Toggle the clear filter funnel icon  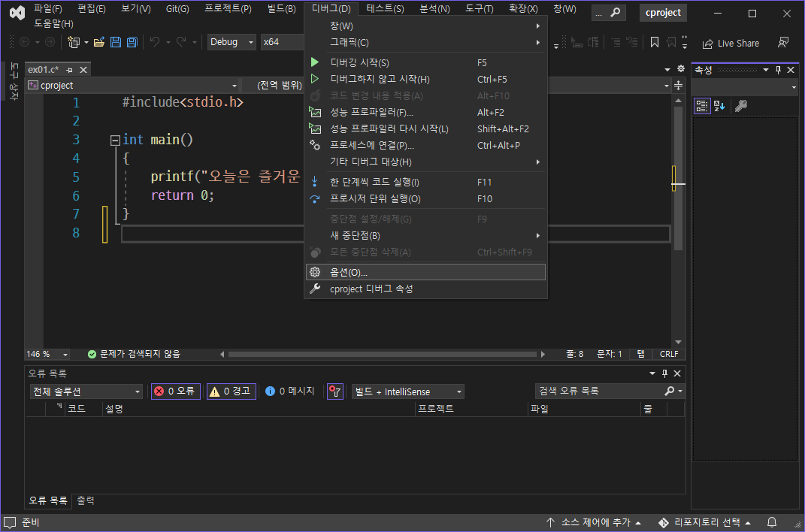pos(334,392)
